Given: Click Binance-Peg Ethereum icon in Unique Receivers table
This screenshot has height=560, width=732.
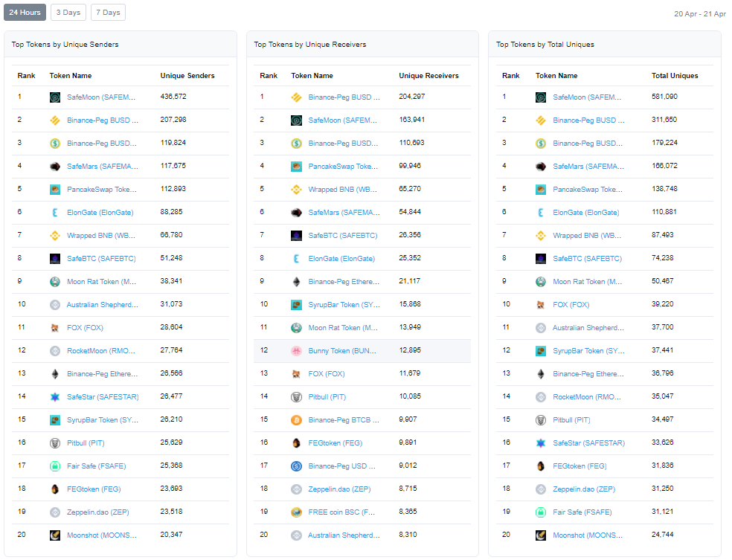Looking at the screenshot, I should click(x=296, y=281).
